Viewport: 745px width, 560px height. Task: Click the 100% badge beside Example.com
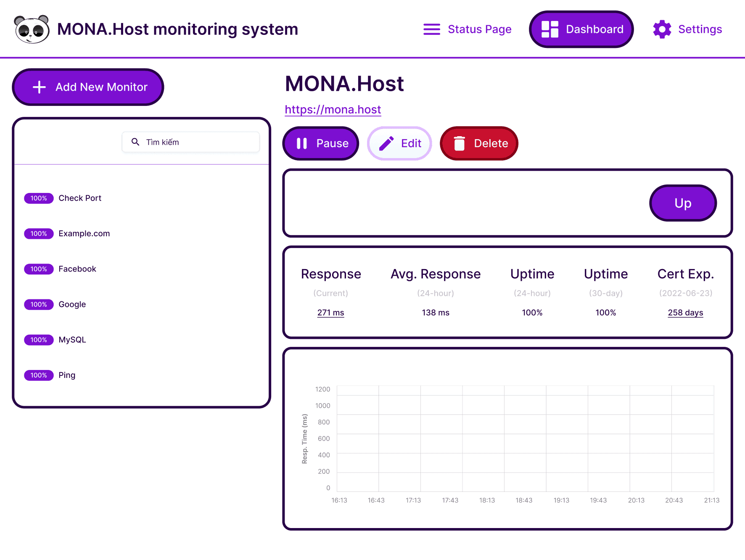(x=39, y=233)
